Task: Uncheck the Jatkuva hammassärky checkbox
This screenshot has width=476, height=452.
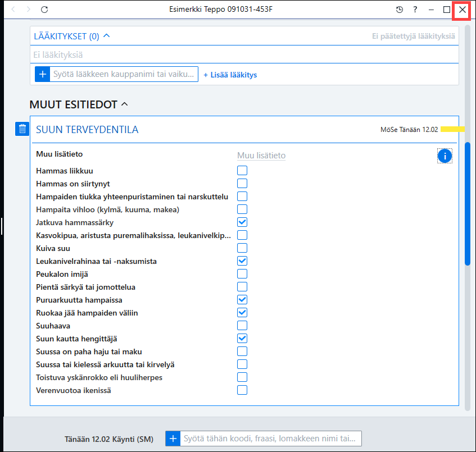Action: (x=242, y=222)
